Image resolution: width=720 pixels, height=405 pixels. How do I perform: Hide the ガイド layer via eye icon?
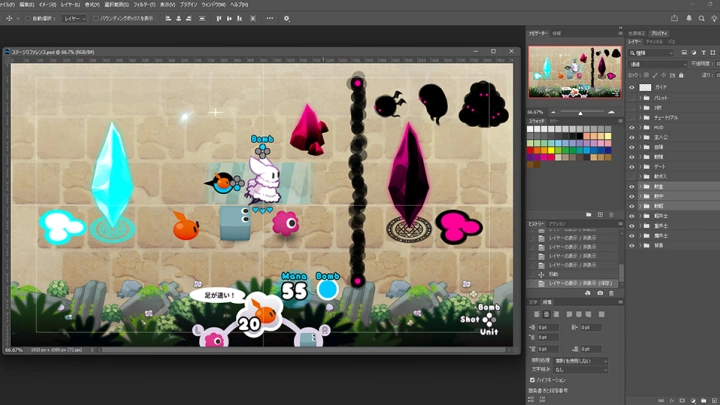(632, 87)
